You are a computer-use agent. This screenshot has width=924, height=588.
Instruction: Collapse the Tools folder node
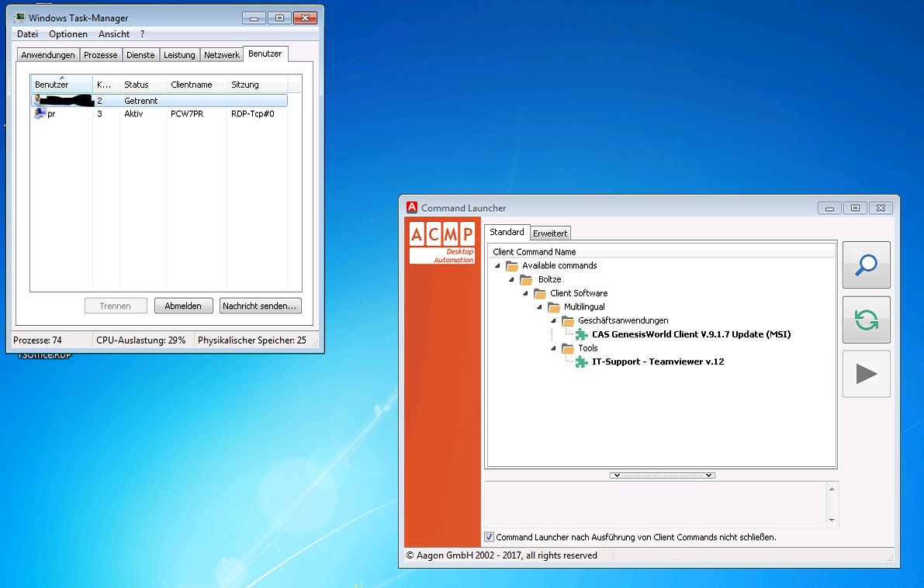[554, 348]
